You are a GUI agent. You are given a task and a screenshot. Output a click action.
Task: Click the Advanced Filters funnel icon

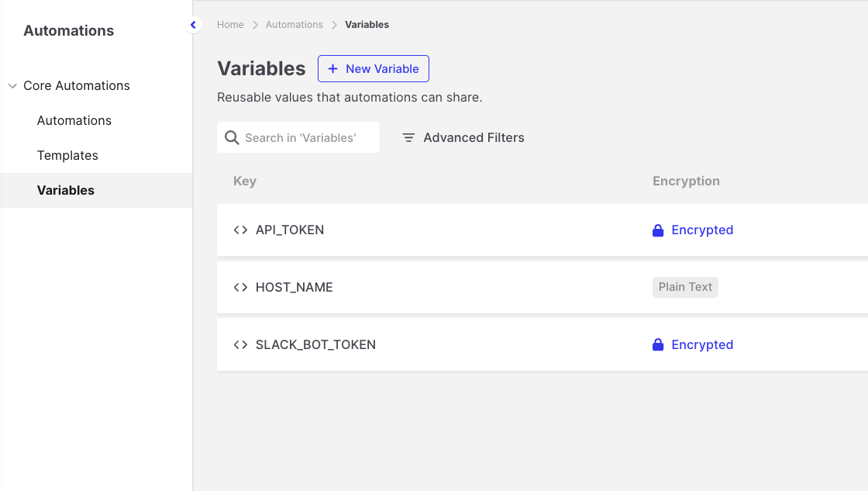point(408,137)
